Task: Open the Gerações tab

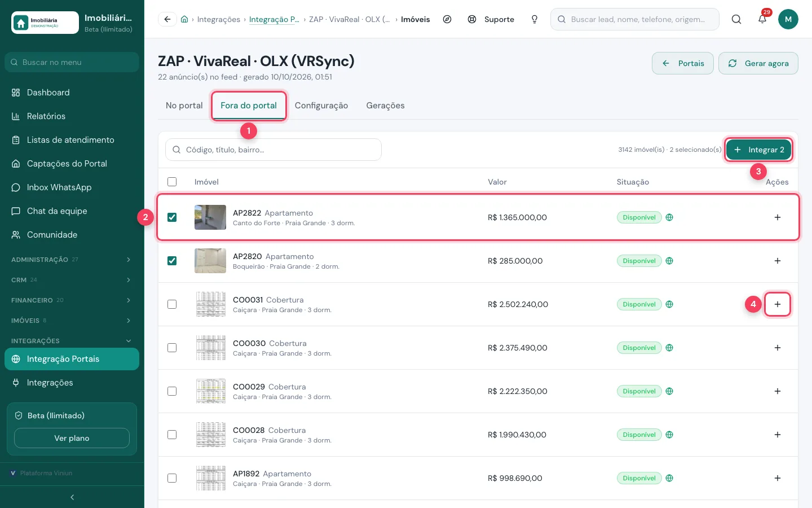Action: tap(385, 106)
